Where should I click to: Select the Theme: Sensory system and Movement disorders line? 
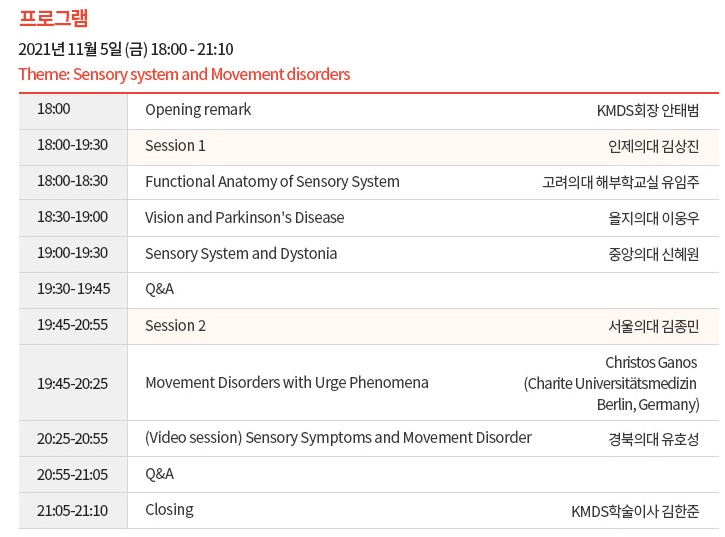pyautogui.click(x=184, y=75)
